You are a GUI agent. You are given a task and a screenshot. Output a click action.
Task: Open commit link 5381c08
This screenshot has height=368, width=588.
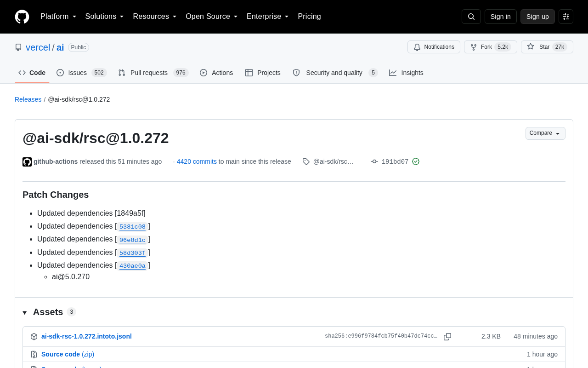click(132, 227)
